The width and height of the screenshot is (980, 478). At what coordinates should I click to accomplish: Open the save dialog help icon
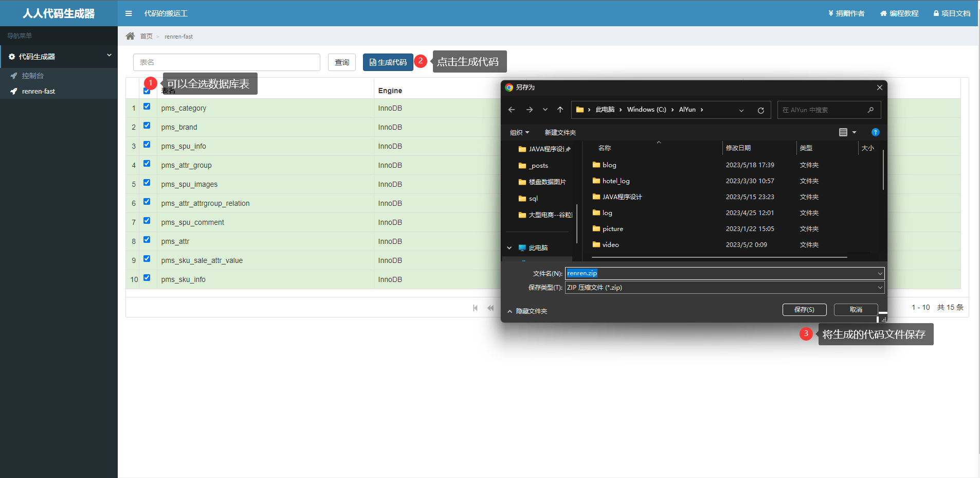pyautogui.click(x=875, y=132)
